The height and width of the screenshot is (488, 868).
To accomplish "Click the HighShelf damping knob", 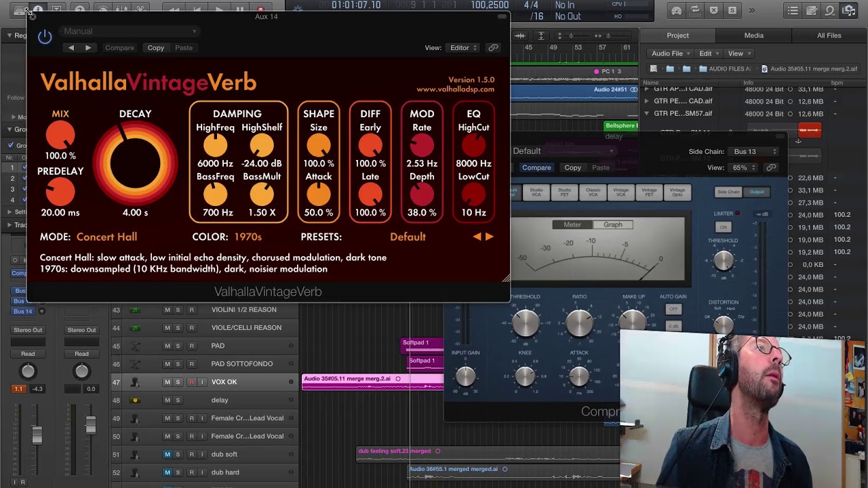I will 262,145.
